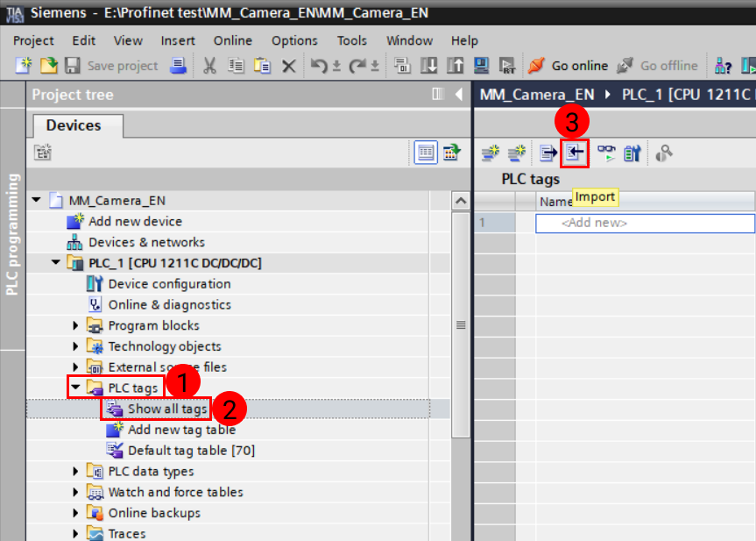Screen dimensions: 756x541
Task: Select the Monitor all tags glasses icon
Action: (x=607, y=153)
